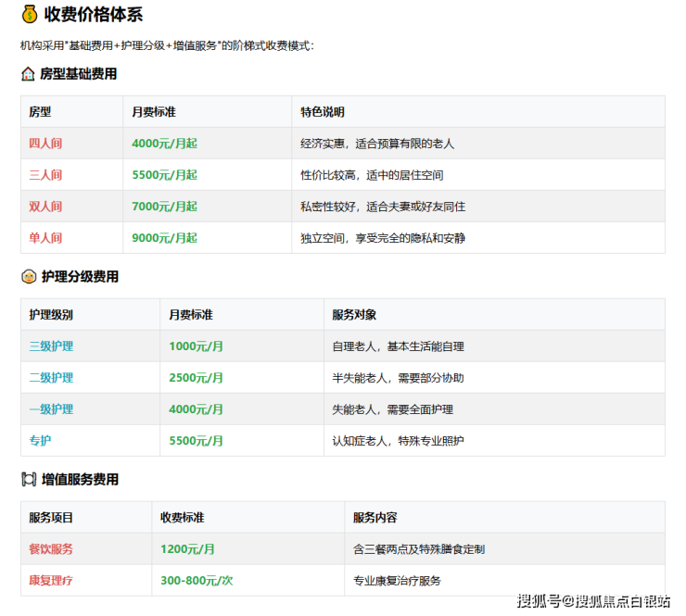Select the 二级护理 care level label
Viewport: 686px width, 616px height.
point(51,378)
